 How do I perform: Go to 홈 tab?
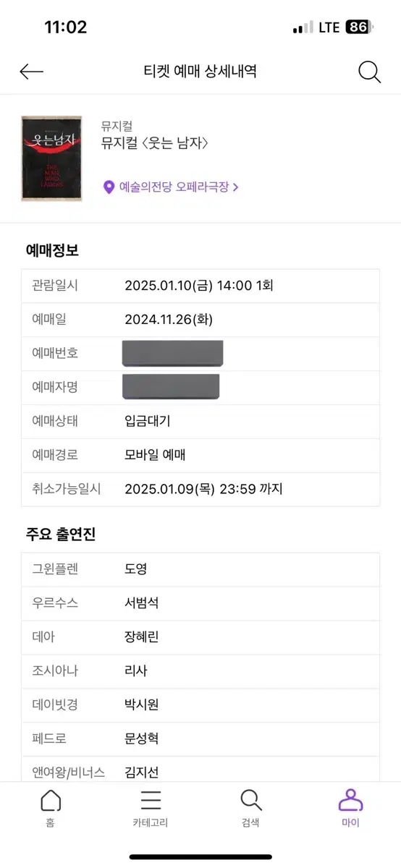(x=50, y=807)
